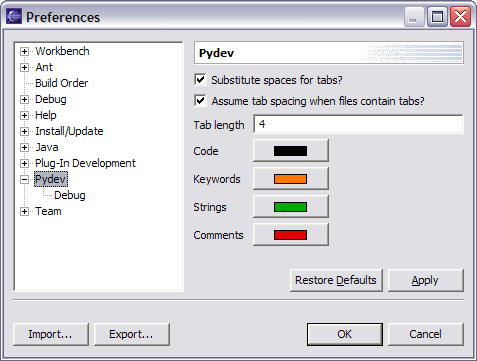
Task: Uncheck Assume tab spacing option
Action: pyautogui.click(x=200, y=100)
